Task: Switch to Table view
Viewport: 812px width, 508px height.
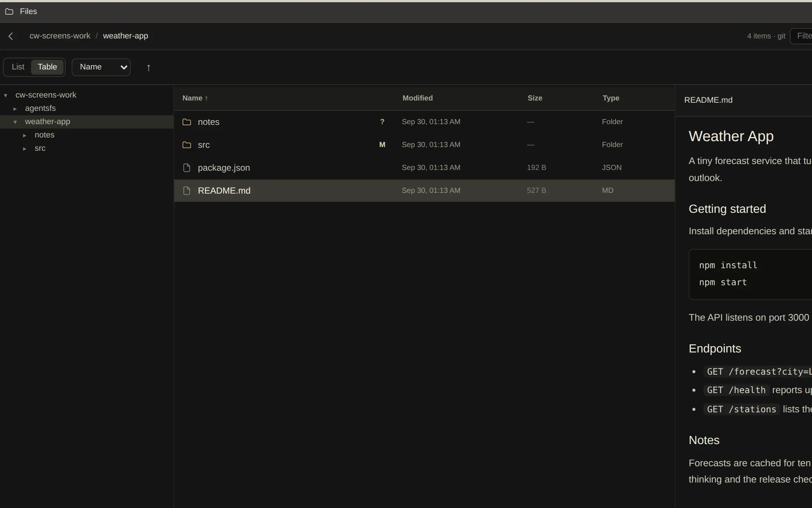Action: click(47, 67)
